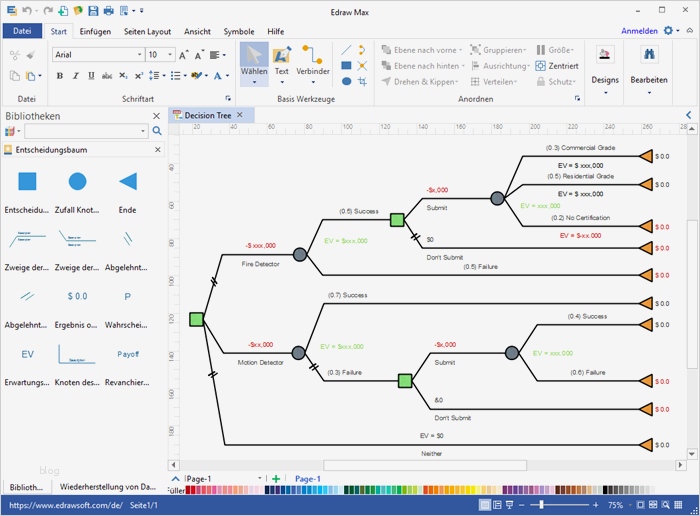Viewport: 700px width, 516px height.
Task: Toggle bold formatting
Action: (x=59, y=76)
